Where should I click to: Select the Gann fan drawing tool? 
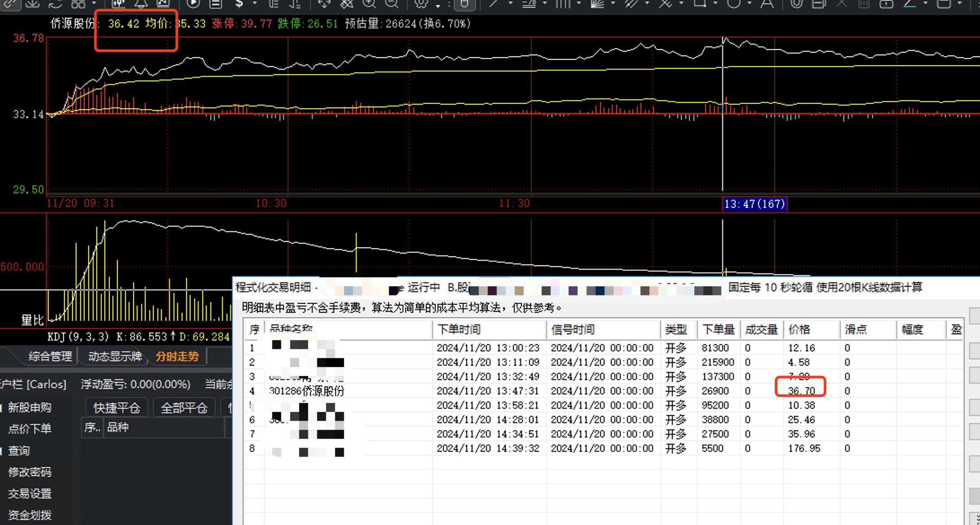click(x=597, y=4)
